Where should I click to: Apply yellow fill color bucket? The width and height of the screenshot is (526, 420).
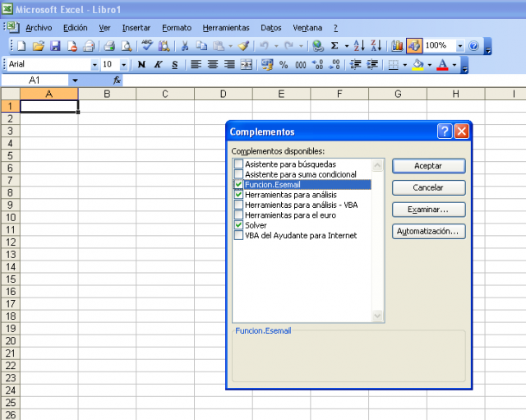[x=418, y=64]
